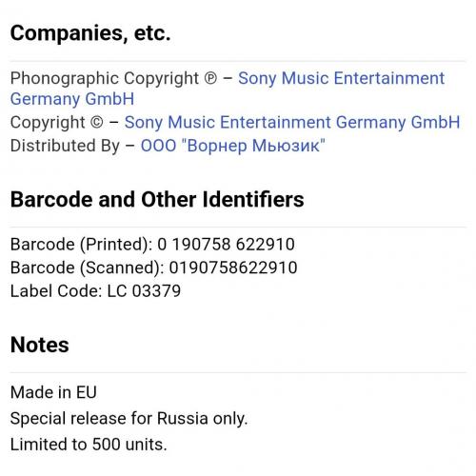Screen dimensions: 476x476
Task: Click the "Label Code:" label
Action: tap(56, 291)
